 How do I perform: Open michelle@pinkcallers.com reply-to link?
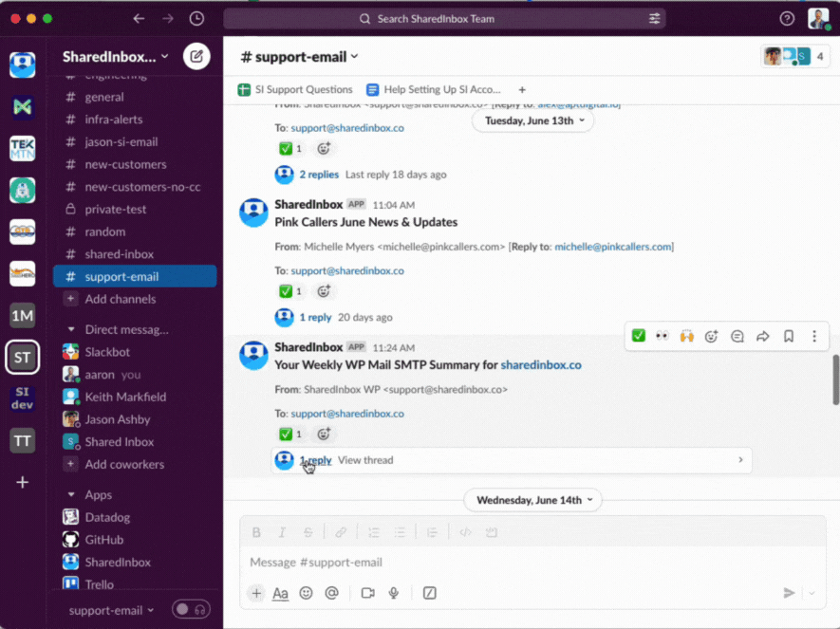613,247
